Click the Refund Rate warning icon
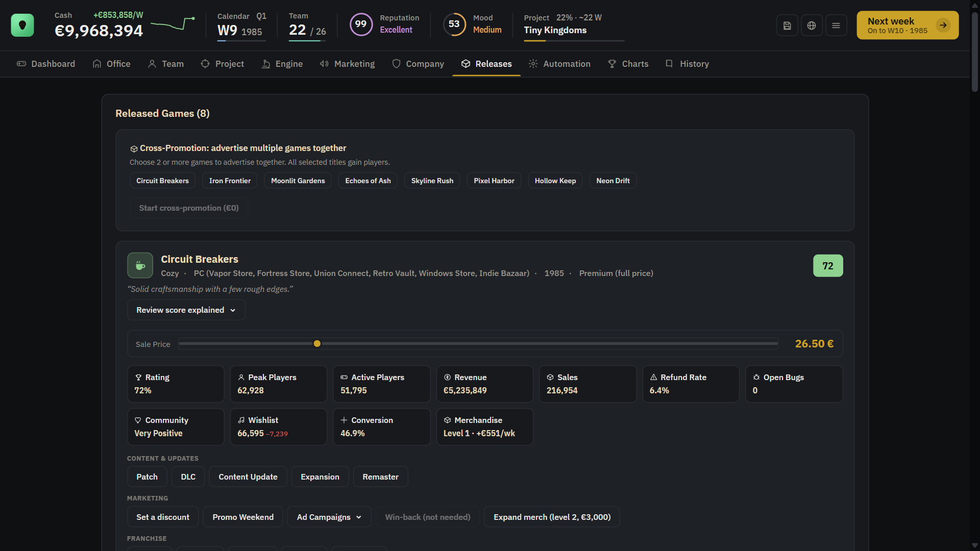Image resolution: width=980 pixels, height=551 pixels. click(x=653, y=378)
